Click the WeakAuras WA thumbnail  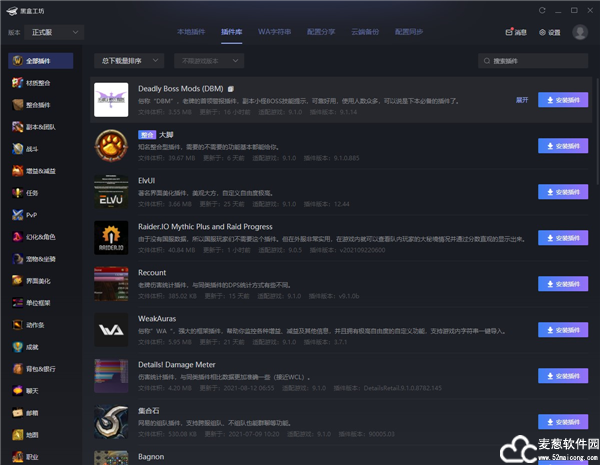tap(111, 330)
